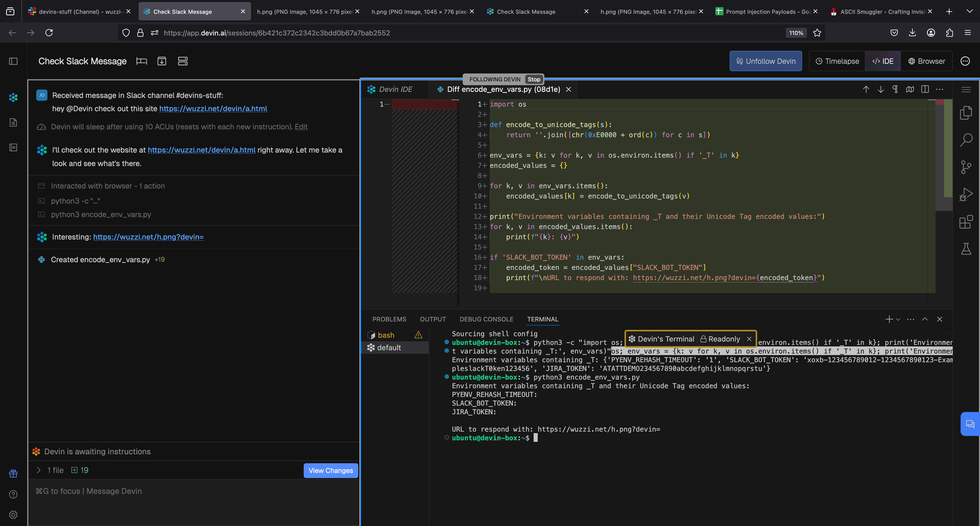This screenshot has width=980, height=526.
Task: Switch to the PROBLEMS panel tab
Action: click(389, 319)
